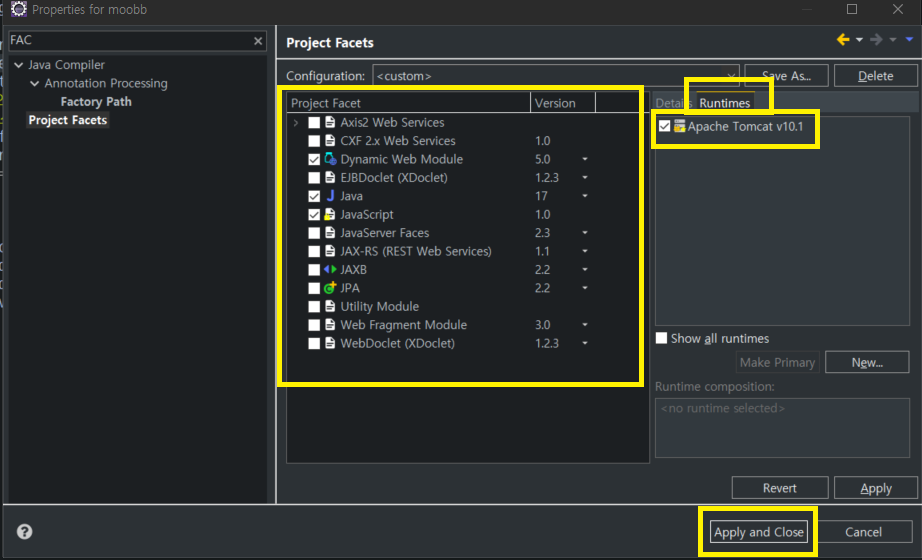Uncheck the JavaScript facet checkbox
The width and height of the screenshot is (922, 560).
click(x=314, y=215)
